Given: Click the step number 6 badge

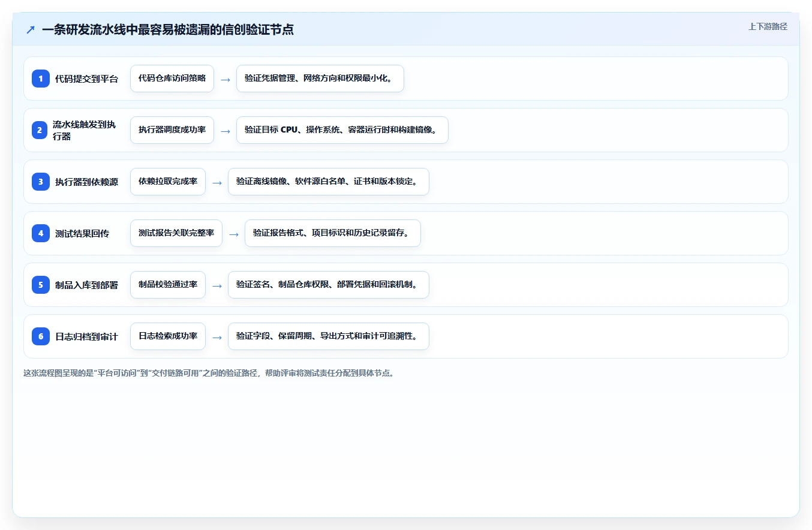Looking at the screenshot, I should click(x=41, y=336).
